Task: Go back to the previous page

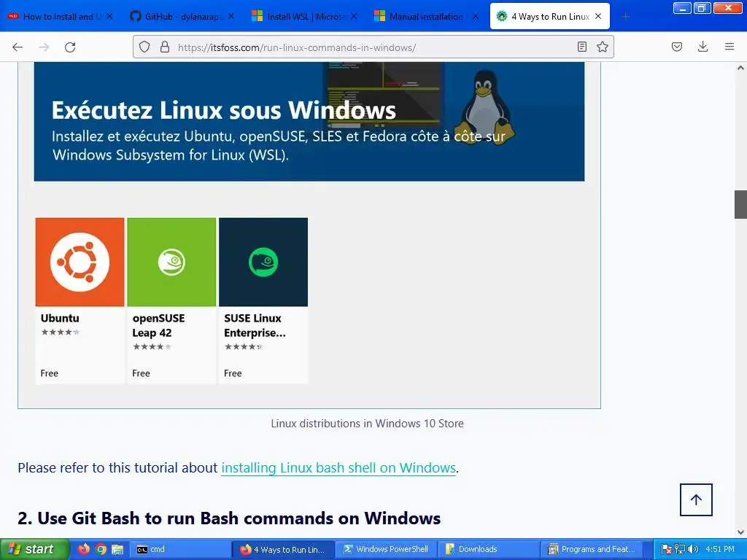Action: pos(18,47)
